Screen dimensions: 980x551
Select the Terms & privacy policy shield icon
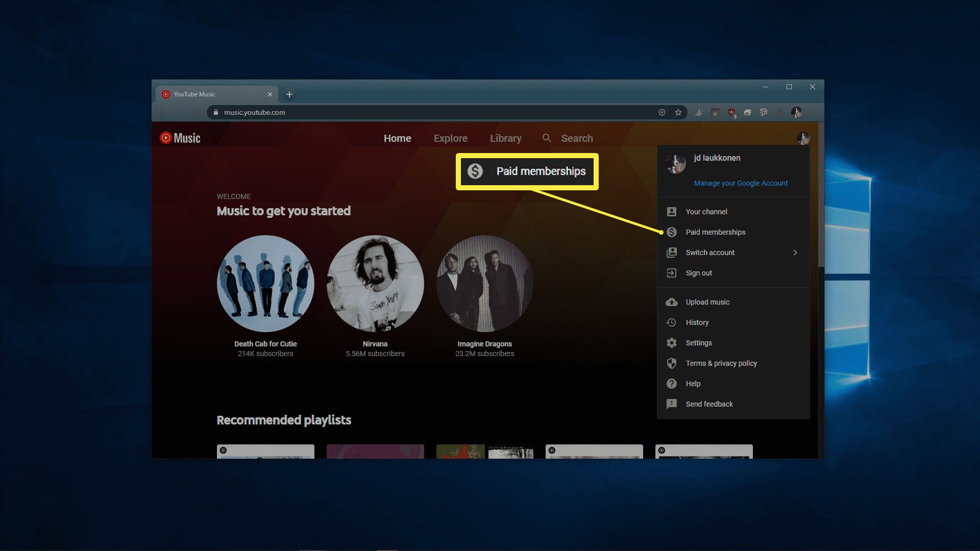[x=671, y=363]
